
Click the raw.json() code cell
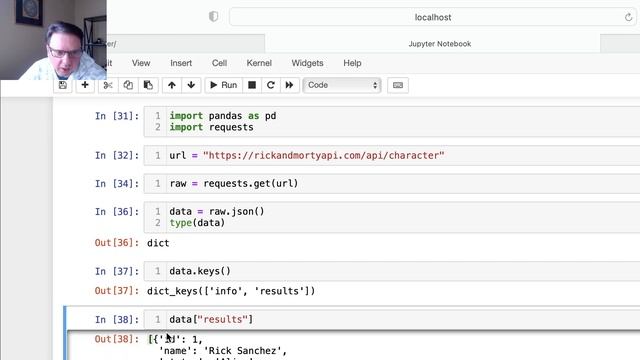tap(392, 217)
